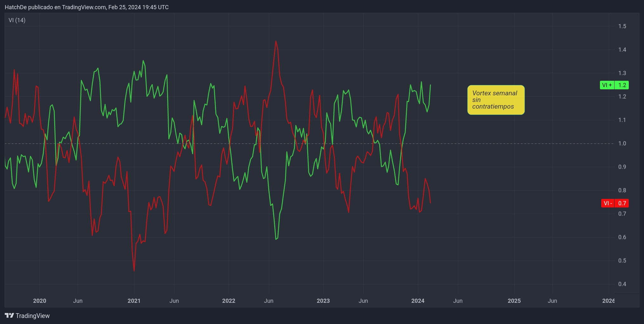This screenshot has height=324, width=644.
Task: Click the 2020 label on the time axis
Action: [40, 301]
